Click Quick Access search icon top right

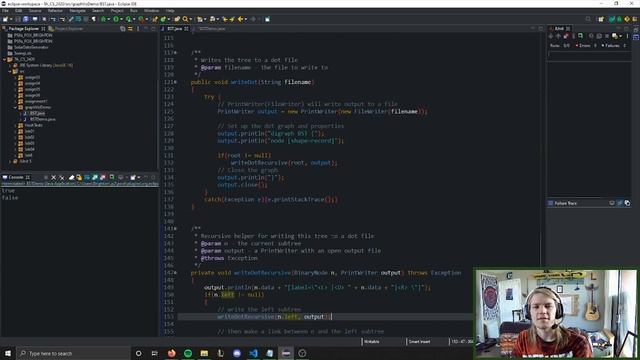[x=588, y=19]
